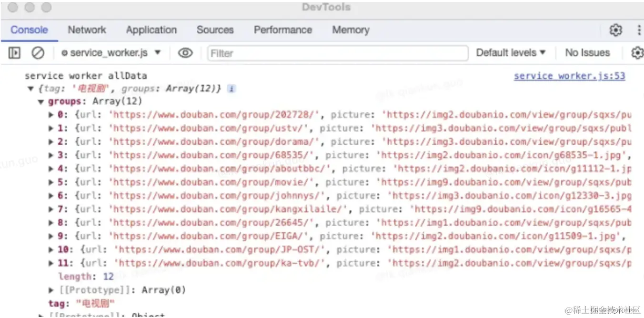The image size is (644, 318).
Task: Open the three-dot DevTools menu
Action: coord(639,30)
